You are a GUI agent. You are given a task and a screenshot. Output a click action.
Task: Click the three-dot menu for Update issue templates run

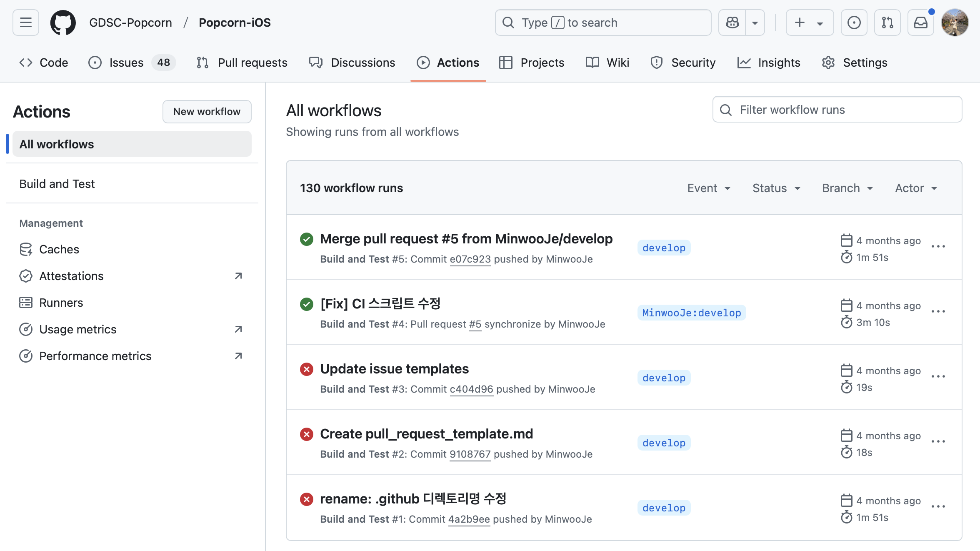938,376
